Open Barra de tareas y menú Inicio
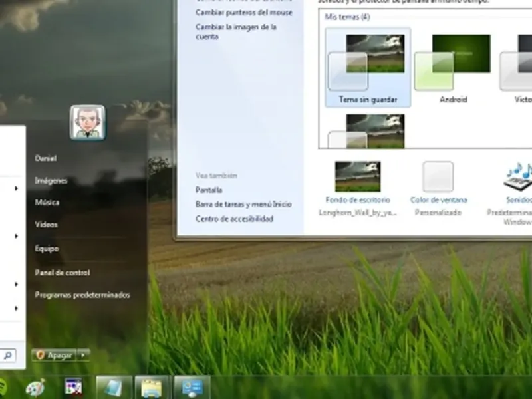 pyautogui.click(x=243, y=204)
